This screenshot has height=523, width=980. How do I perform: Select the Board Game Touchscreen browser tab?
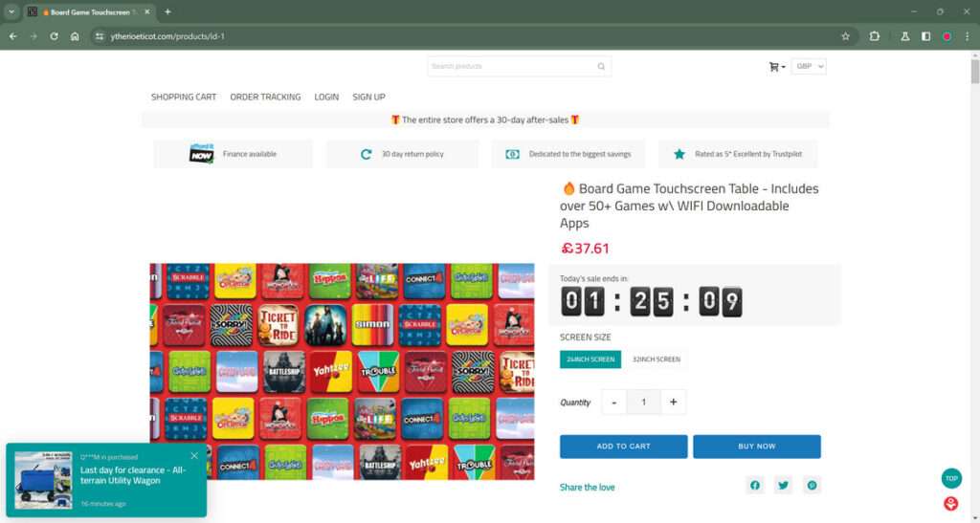[x=91, y=11]
